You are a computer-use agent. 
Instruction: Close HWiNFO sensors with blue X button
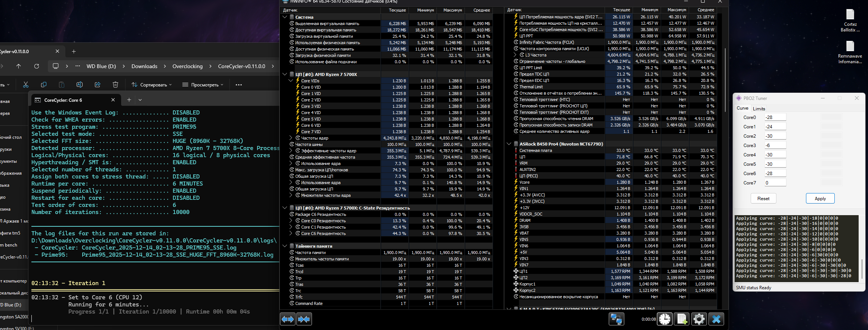[x=716, y=319]
